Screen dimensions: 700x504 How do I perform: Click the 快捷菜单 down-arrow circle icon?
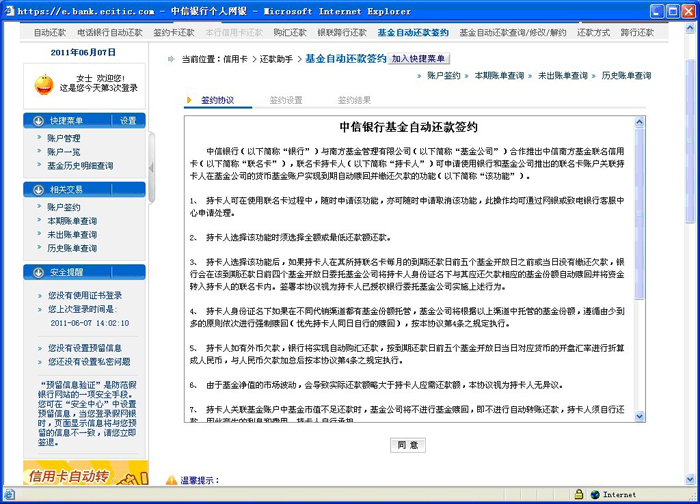[x=39, y=120]
